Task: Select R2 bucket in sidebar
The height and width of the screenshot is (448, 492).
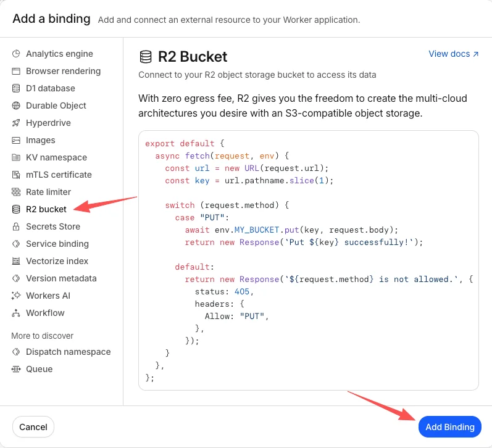Action: click(46, 209)
